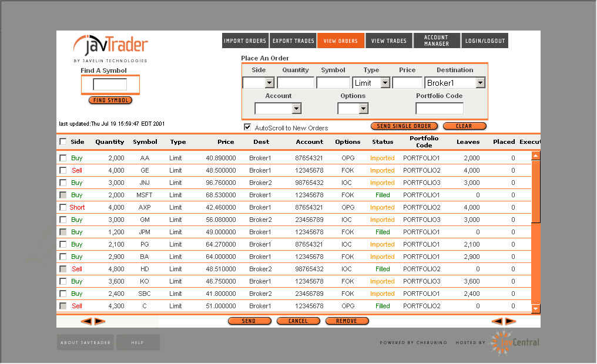Click the bottom-right right arrow icon
The width and height of the screenshot is (597, 364).
coord(511,321)
